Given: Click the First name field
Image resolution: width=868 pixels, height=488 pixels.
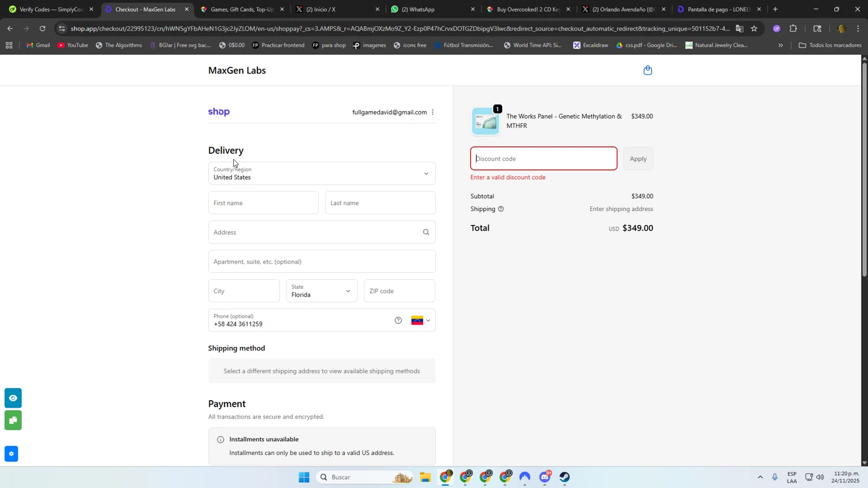Looking at the screenshot, I should 263,203.
